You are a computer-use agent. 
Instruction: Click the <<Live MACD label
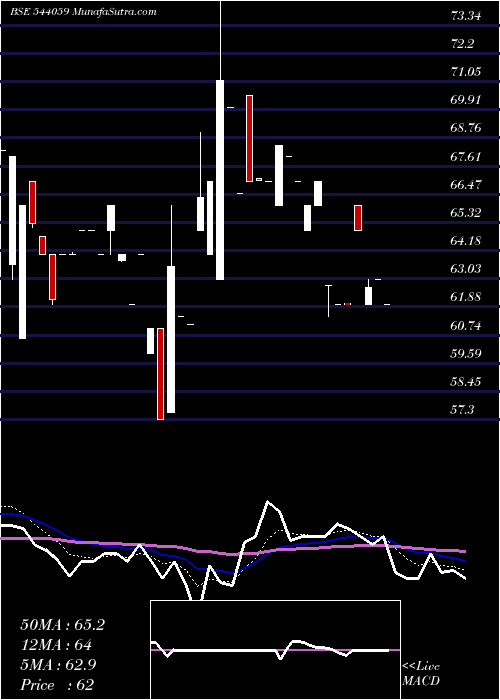(421, 673)
